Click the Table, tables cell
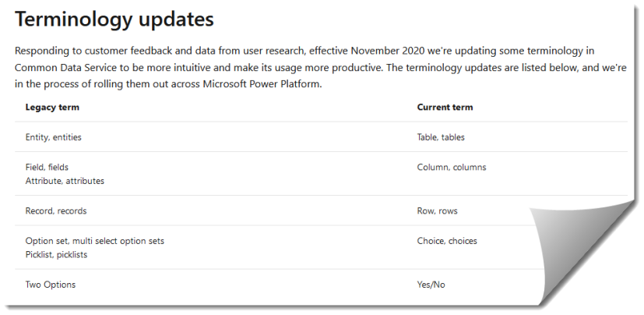 tap(441, 137)
